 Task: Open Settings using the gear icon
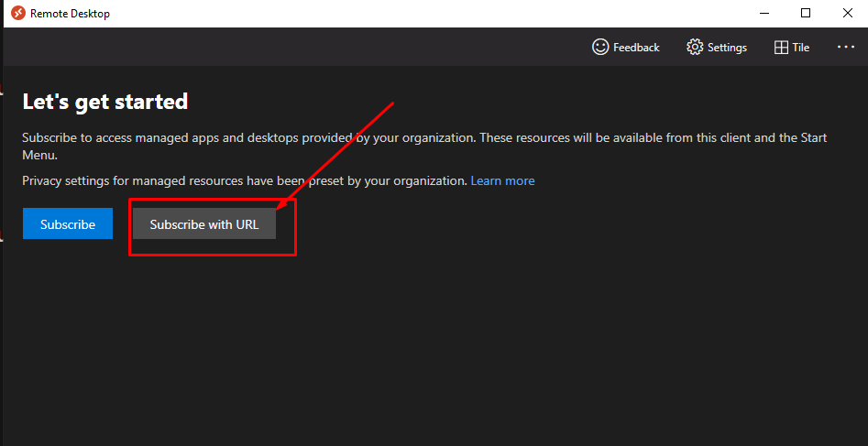(695, 47)
